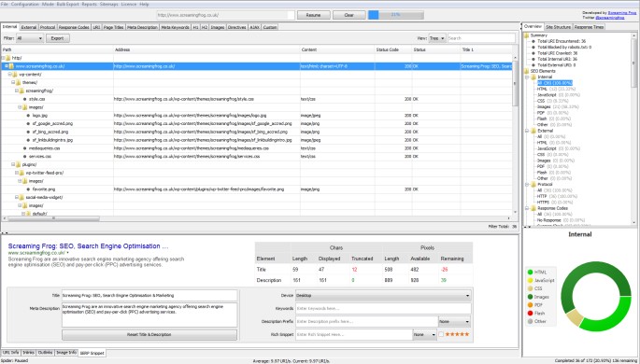Open the Device dropdown showing Desktop

coord(383,296)
